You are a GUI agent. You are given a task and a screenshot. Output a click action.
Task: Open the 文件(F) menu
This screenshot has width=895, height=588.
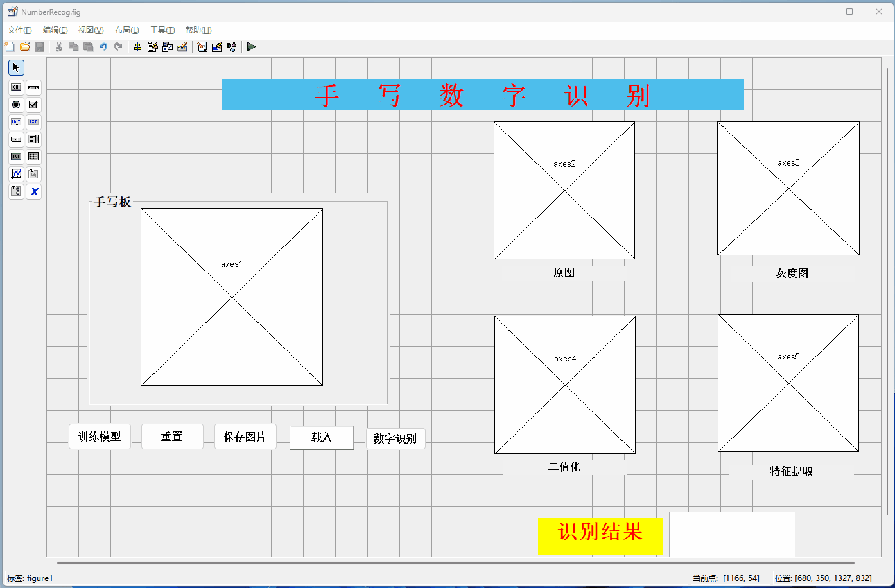click(x=20, y=30)
